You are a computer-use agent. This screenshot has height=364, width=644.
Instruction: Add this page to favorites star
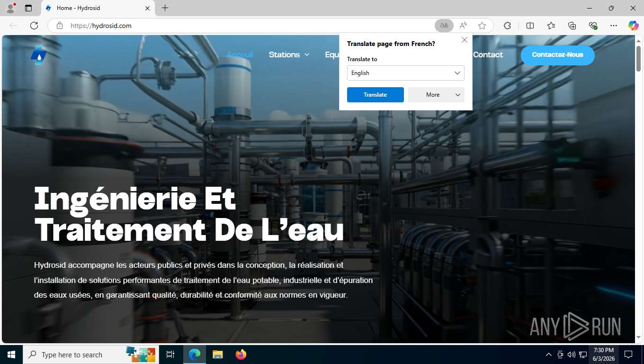coord(482,26)
